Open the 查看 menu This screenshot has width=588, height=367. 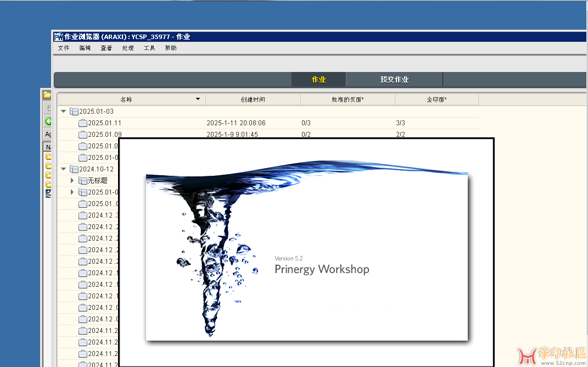tap(107, 48)
